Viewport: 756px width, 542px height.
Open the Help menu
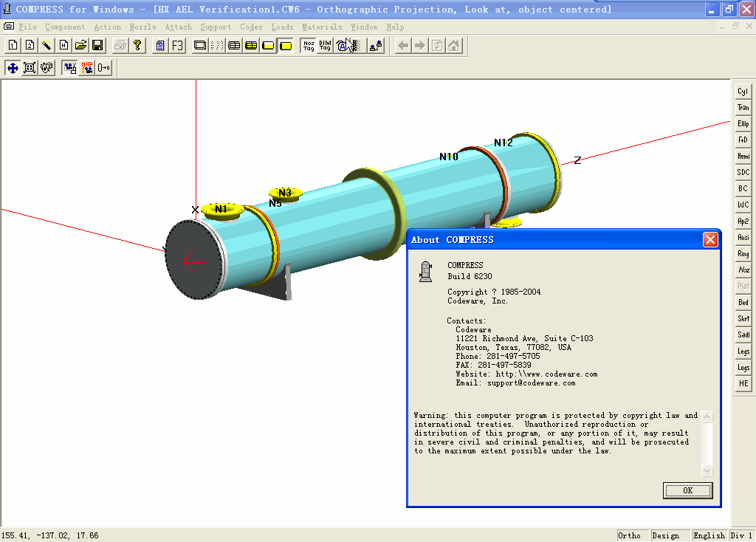[x=395, y=27]
